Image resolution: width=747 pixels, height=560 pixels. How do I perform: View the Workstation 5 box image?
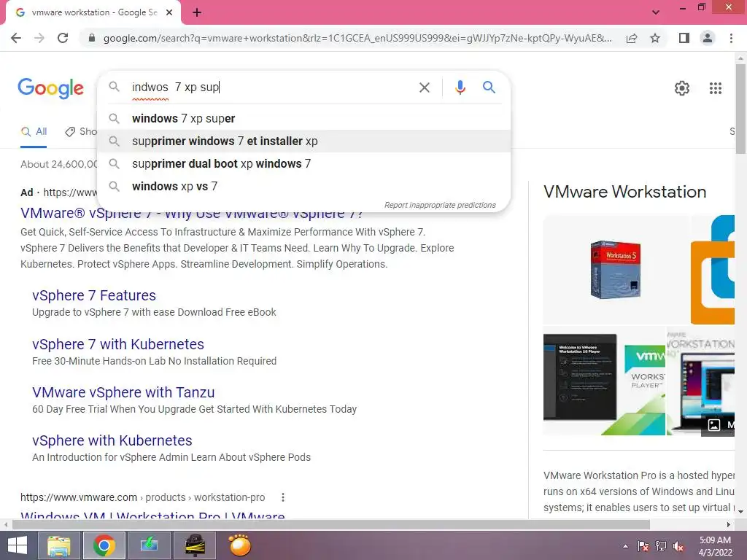[616, 270]
